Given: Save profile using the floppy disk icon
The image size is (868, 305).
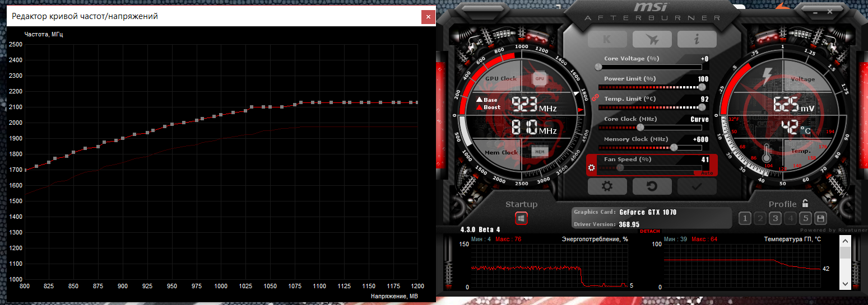Looking at the screenshot, I should pyautogui.click(x=820, y=218).
